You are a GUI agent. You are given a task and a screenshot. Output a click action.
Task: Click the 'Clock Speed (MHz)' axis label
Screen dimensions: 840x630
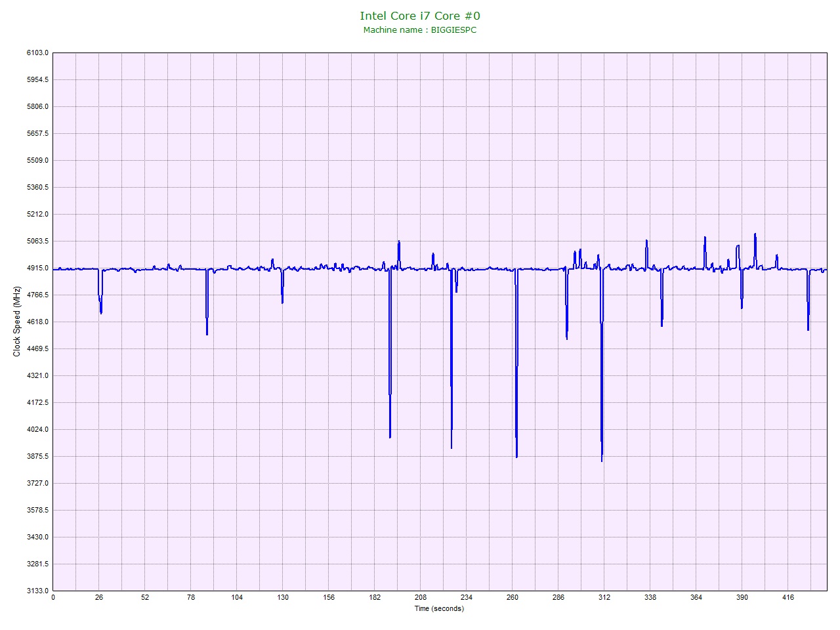17,322
